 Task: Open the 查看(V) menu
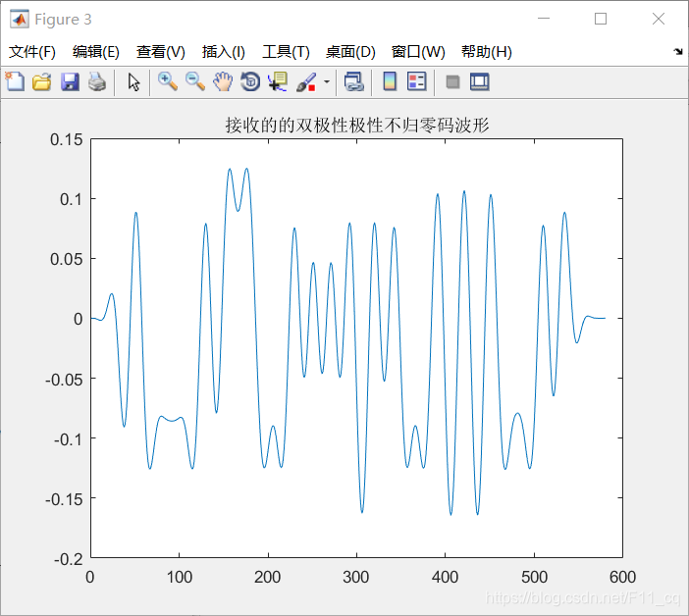[x=160, y=52]
